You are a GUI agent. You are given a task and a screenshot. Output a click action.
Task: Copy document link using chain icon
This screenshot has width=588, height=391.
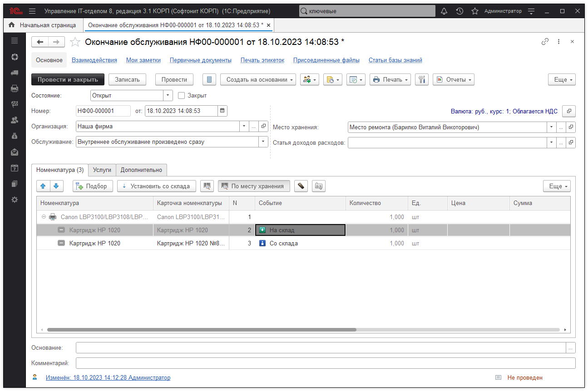coord(545,42)
